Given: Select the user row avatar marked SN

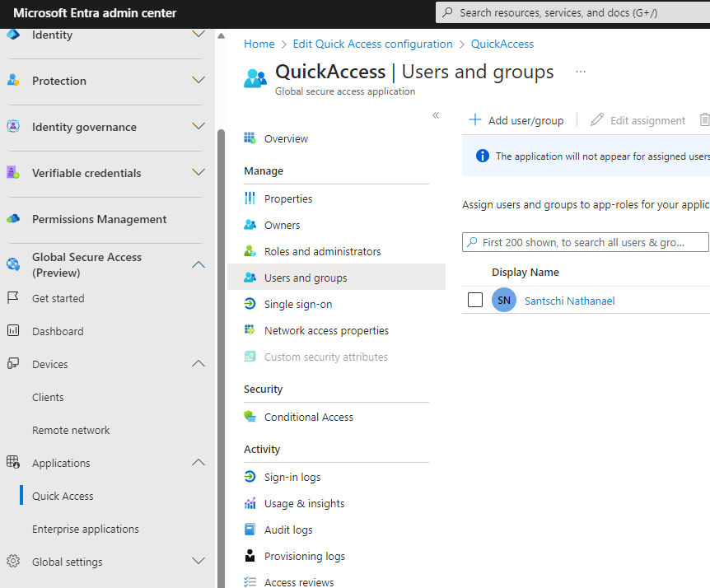Looking at the screenshot, I should click(x=503, y=300).
